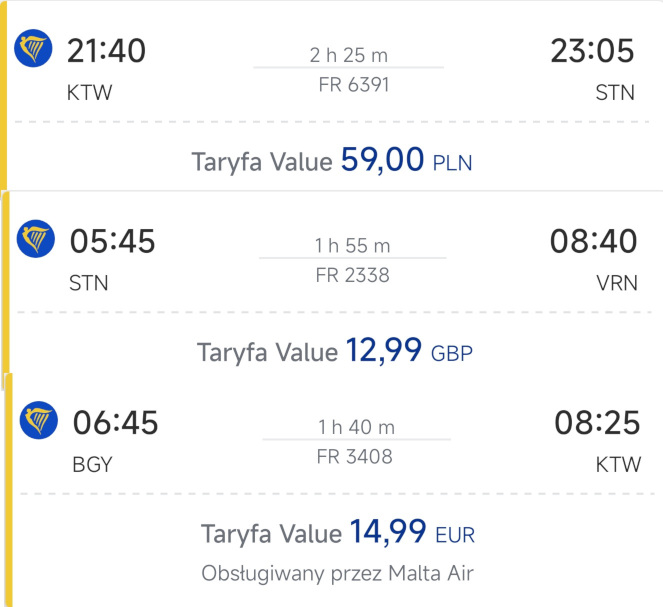Image resolution: width=663 pixels, height=607 pixels.
Task: Click the 1 h 40 m duration label
Action: pos(356,427)
